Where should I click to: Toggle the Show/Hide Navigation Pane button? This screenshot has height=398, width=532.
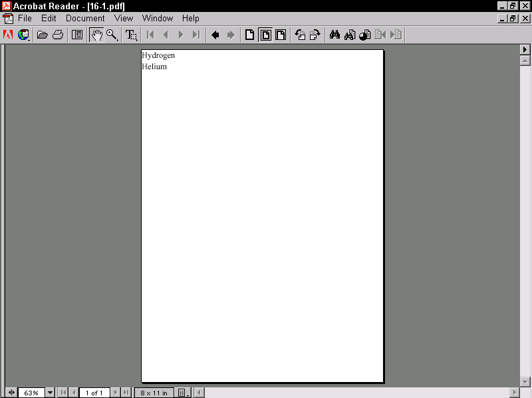(77, 35)
